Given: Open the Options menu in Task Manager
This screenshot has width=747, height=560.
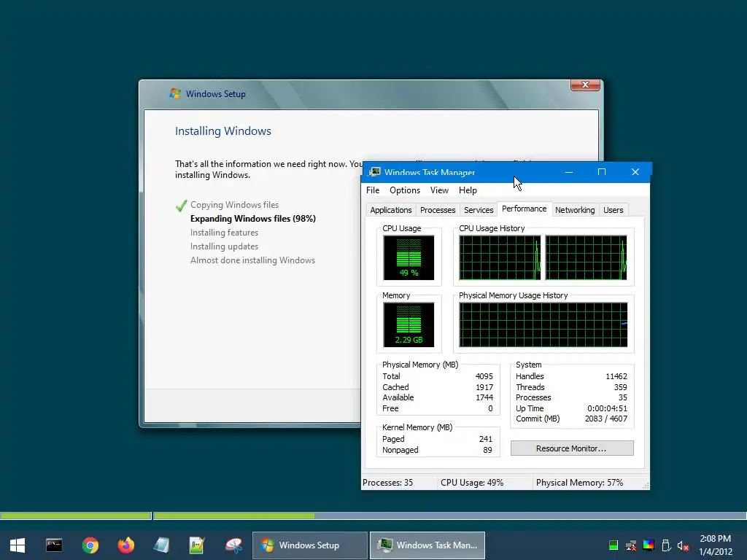Looking at the screenshot, I should tap(405, 190).
